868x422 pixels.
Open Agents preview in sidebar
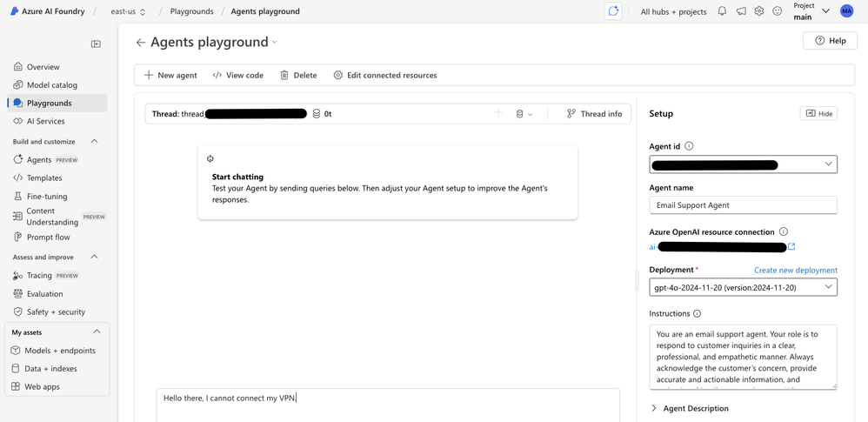[56, 160]
